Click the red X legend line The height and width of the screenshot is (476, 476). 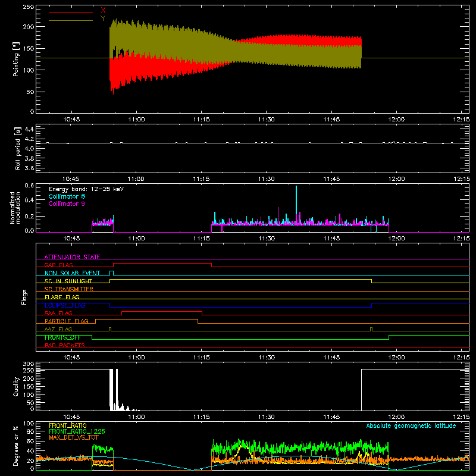pyautogui.click(x=71, y=12)
